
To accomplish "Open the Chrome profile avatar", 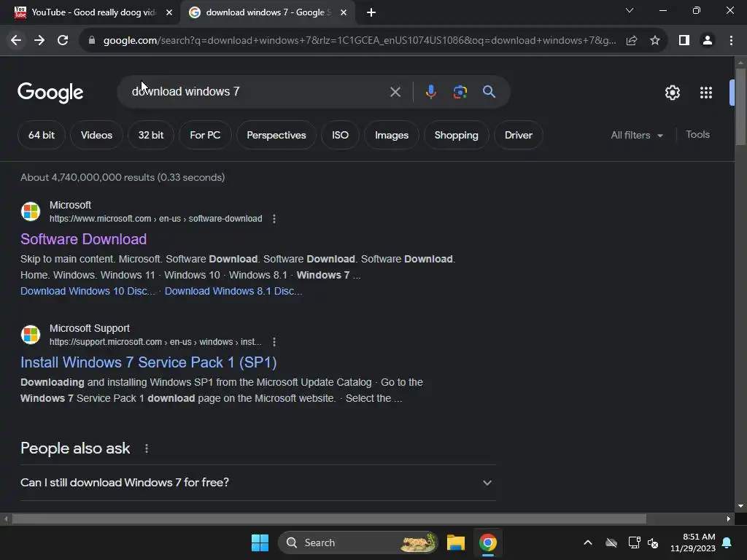I will [x=708, y=41].
